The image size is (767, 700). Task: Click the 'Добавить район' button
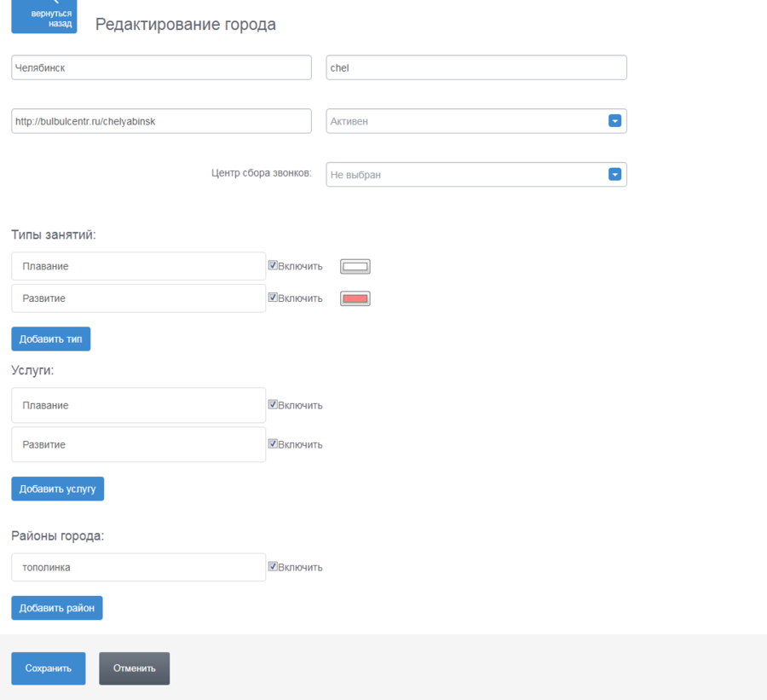[57, 608]
